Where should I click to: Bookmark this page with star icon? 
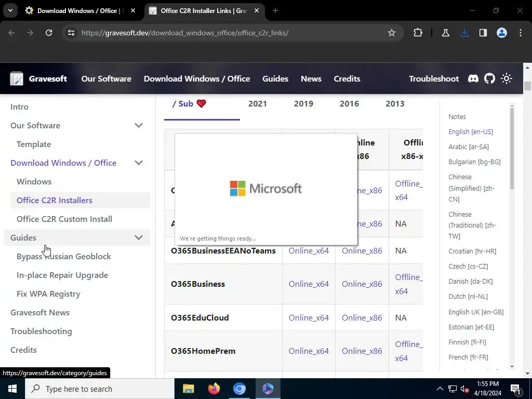392,33
